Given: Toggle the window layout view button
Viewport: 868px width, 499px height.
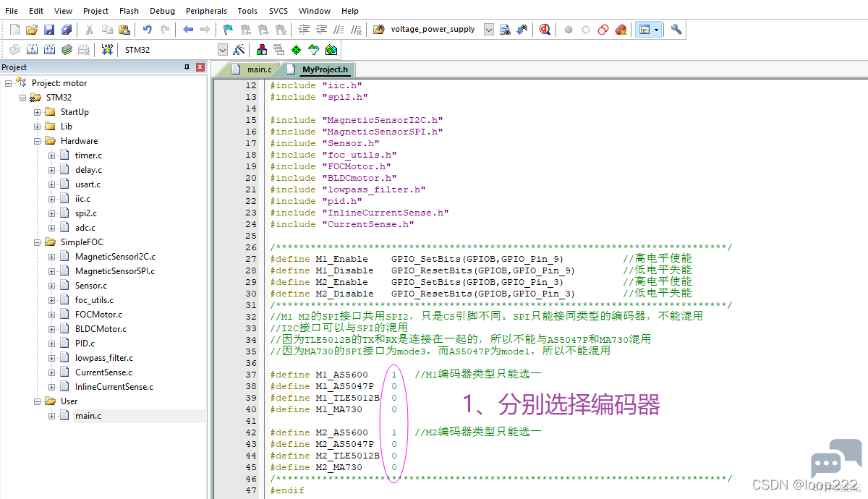Looking at the screenshot, I should click(644, 30).
